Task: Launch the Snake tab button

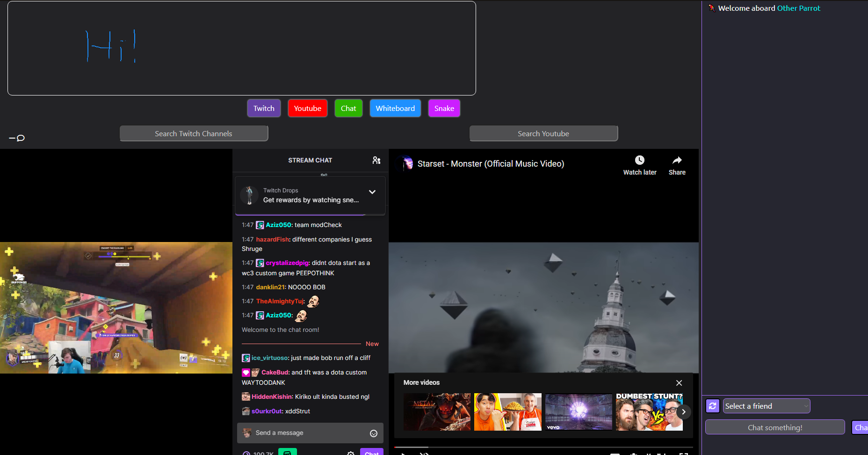Action: point(444,108)
